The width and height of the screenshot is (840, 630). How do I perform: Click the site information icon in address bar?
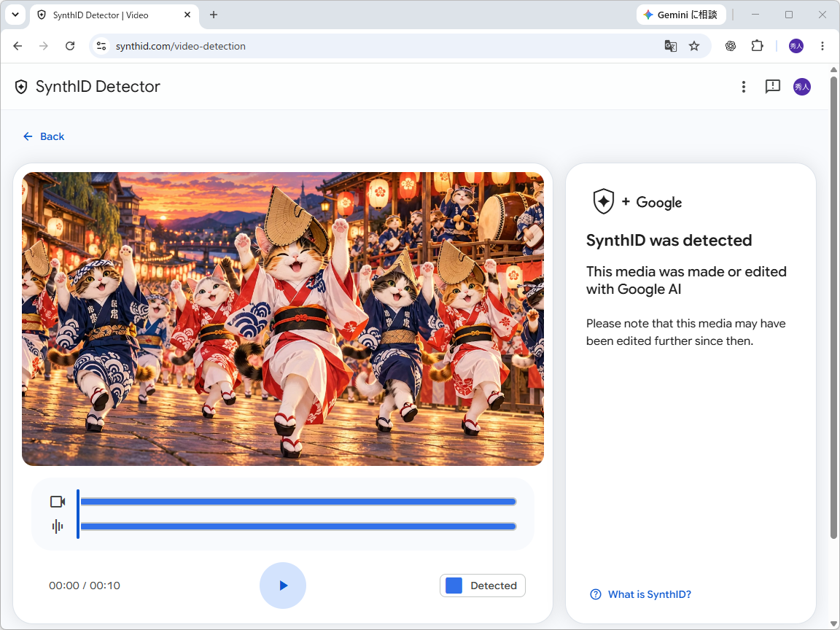click(101, 46)
